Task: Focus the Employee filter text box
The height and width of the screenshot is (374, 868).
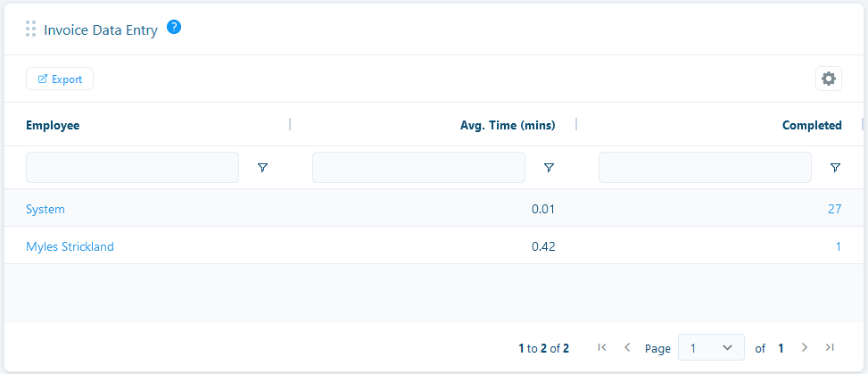Action: click(x=132, y=167)
